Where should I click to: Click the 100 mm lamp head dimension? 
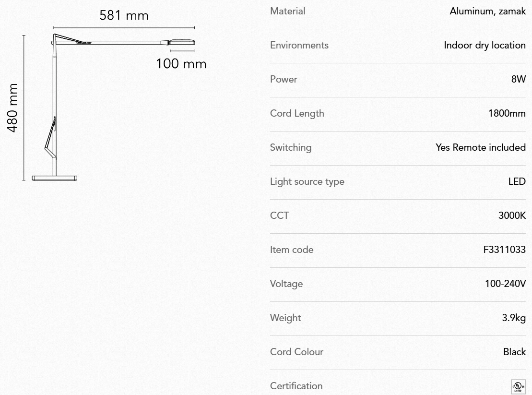[x=181, y=63]
